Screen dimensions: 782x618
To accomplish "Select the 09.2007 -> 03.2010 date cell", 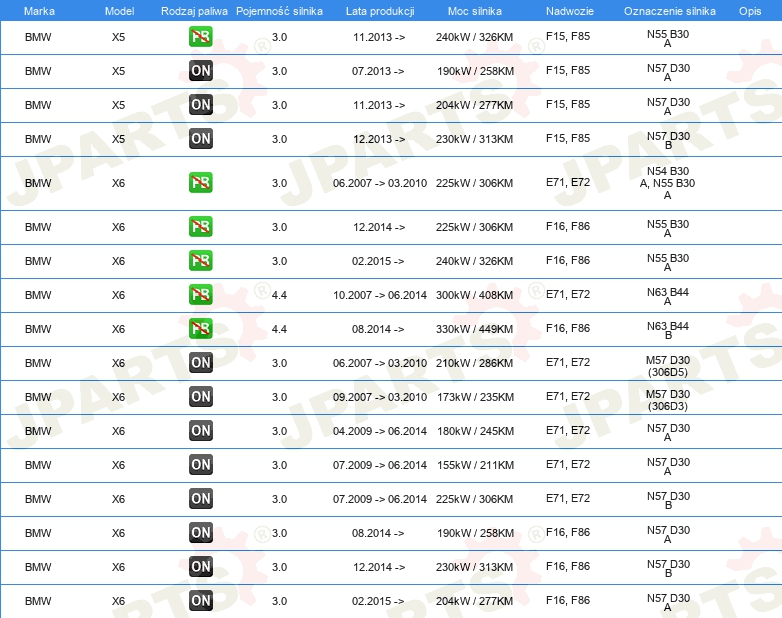I will (x=380, y=397).
